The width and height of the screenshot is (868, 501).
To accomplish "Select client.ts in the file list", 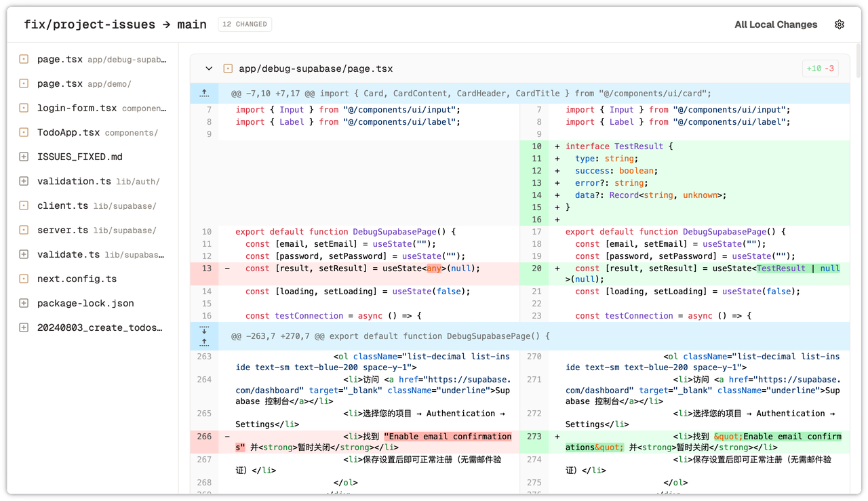I will [62, 206].
